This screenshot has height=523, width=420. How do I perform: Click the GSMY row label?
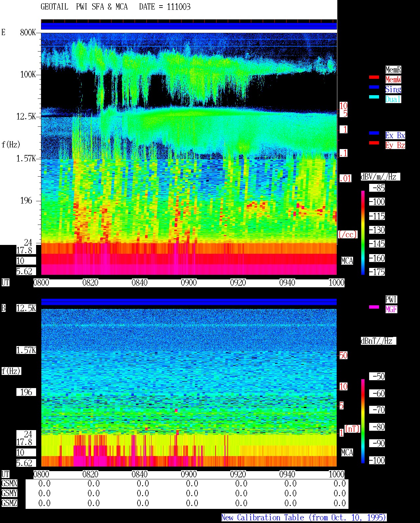[9, 493]
